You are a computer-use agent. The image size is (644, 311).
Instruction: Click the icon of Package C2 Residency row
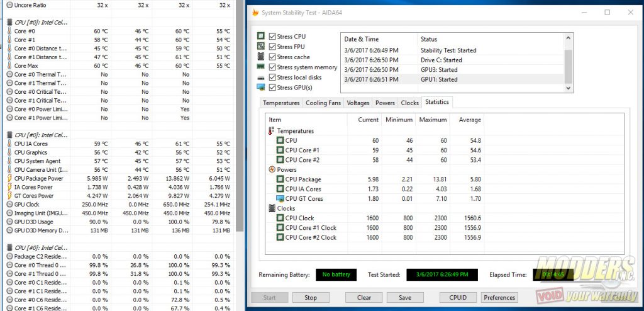tap(9, 256)
